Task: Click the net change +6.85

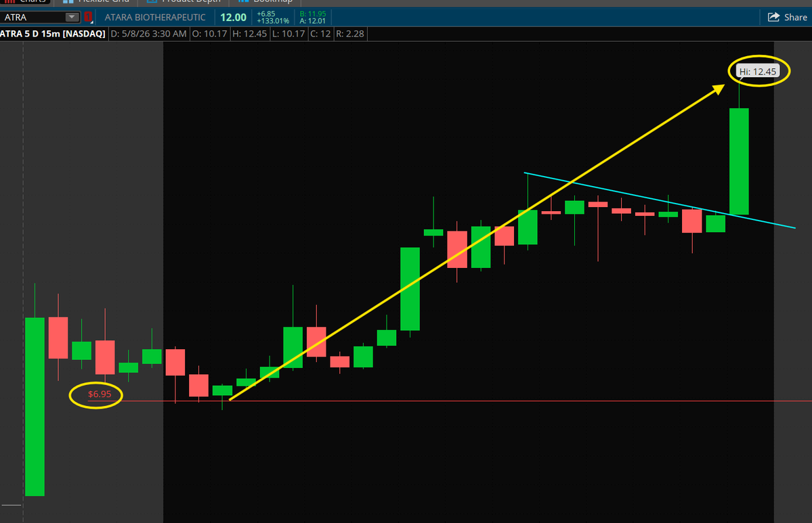Action: [265, 14]
